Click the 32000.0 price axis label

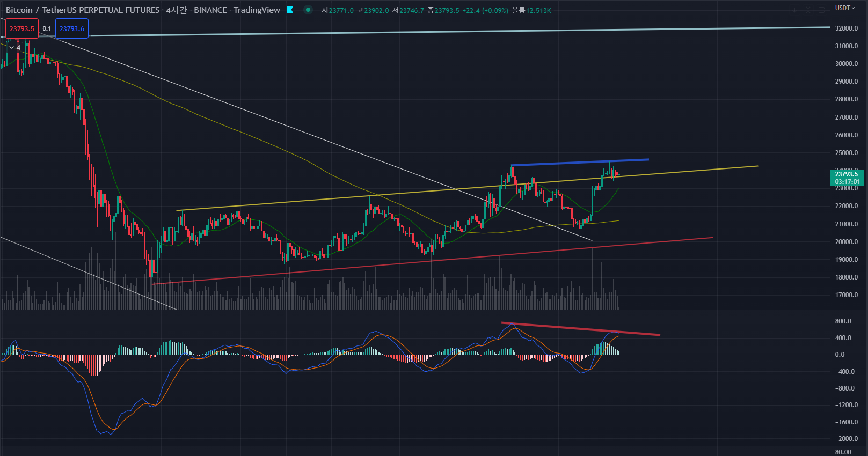pos(847,28)
